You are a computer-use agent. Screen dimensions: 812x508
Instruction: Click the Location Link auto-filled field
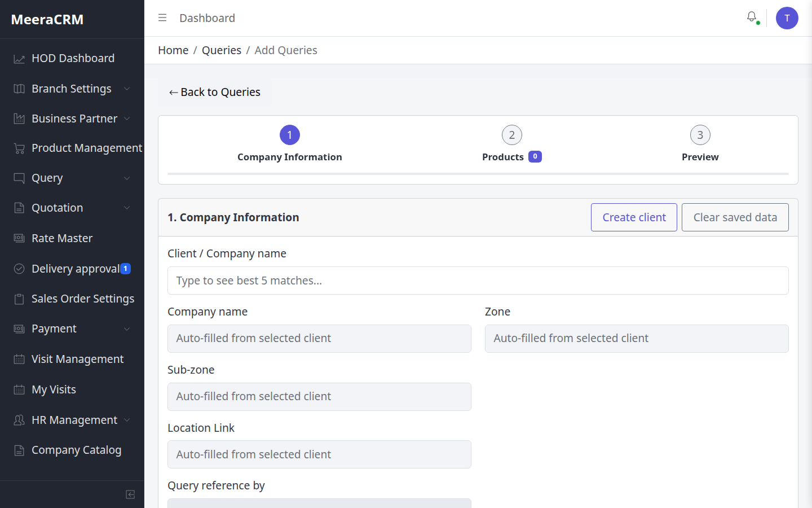[319, 454]
